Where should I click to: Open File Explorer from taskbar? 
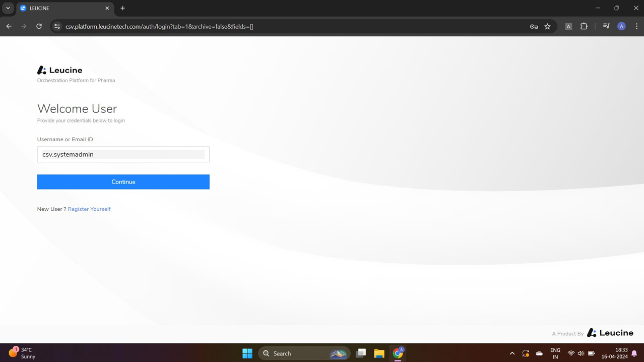coord(379,353)
